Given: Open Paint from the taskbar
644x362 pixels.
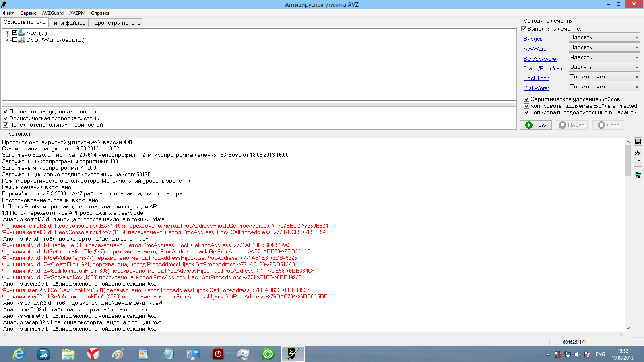Looking at the screenshot, I should (118, 354).
